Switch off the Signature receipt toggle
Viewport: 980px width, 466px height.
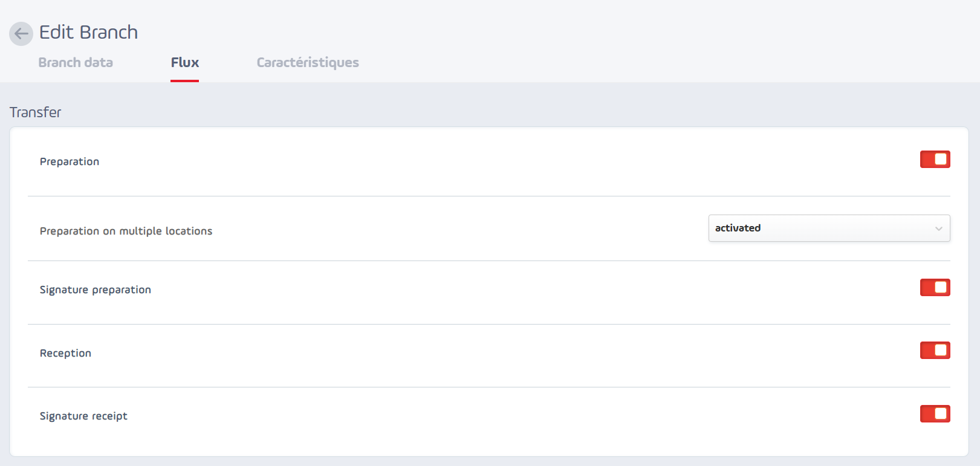935,413
